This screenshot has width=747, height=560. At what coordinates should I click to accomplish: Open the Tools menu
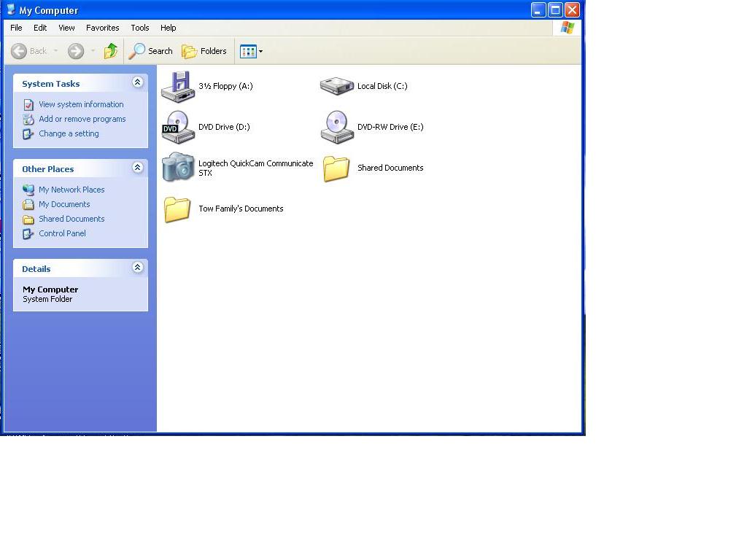tap(139, 28)
